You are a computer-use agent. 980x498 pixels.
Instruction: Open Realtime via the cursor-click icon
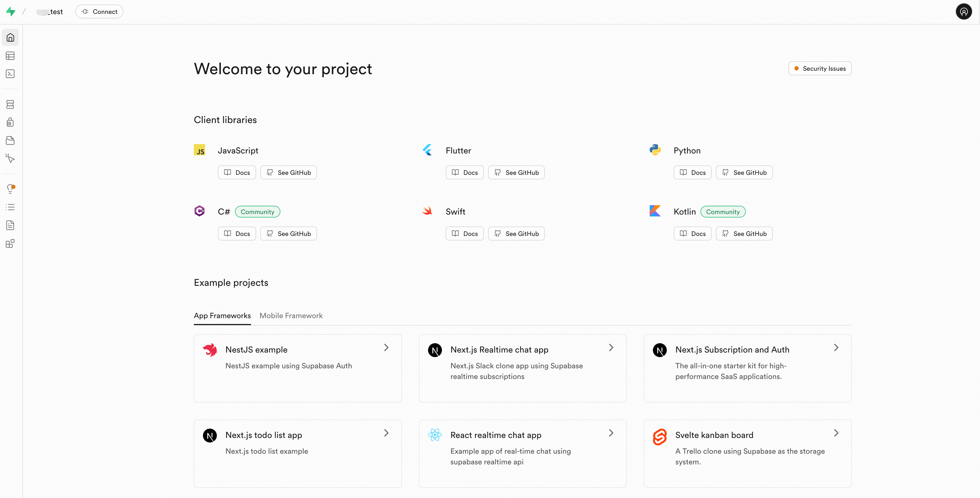10,159
